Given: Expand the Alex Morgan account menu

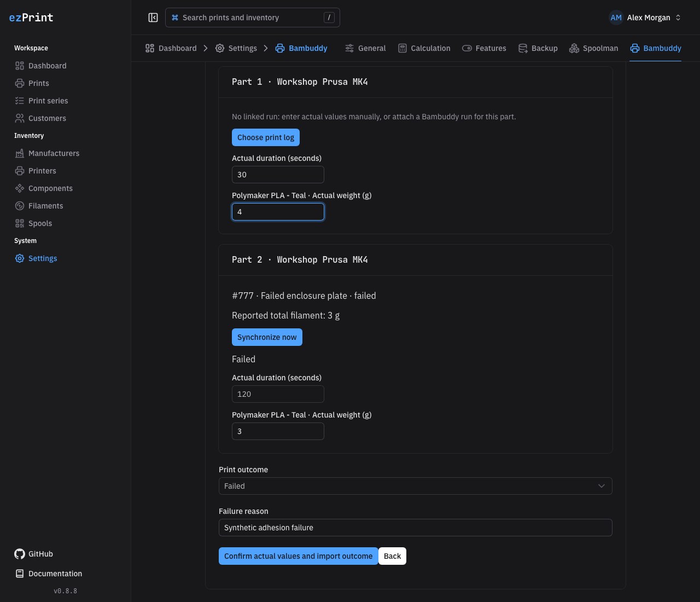Looking at the screenshot, I should 645,18.
